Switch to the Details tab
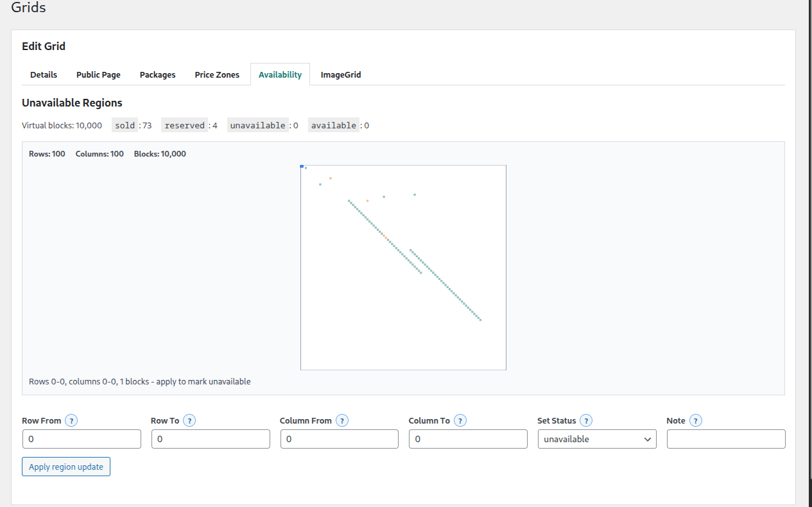The height and width of the screenshot is (507, 812). tap(44, 74)
